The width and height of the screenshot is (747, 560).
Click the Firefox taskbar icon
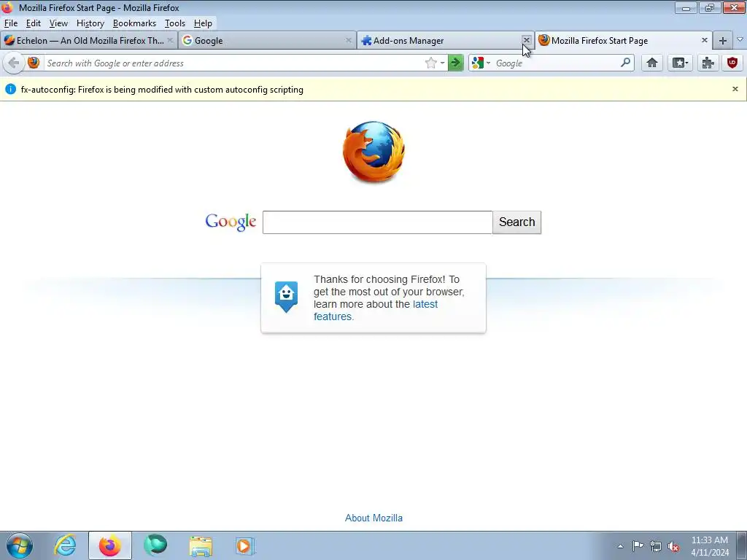point(110,545)
